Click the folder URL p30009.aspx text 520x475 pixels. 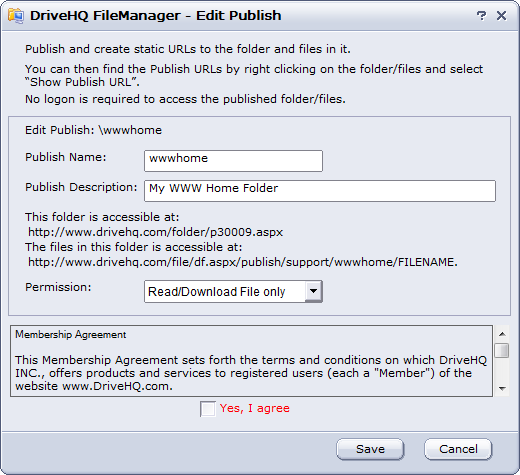pos(155,232)
